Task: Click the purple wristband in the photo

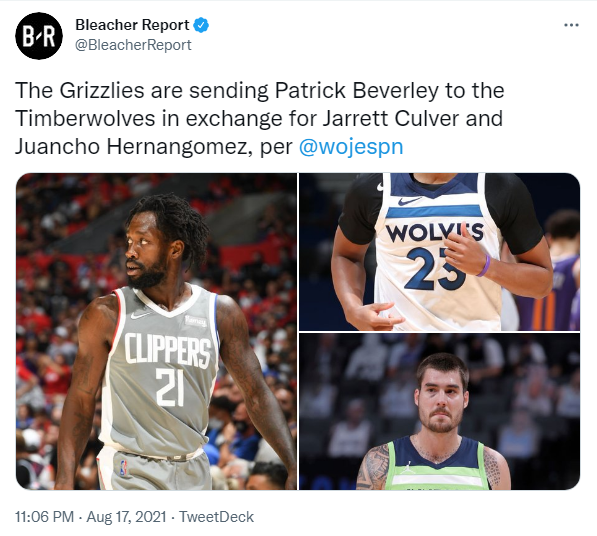Action: click(x=484, y=265)
